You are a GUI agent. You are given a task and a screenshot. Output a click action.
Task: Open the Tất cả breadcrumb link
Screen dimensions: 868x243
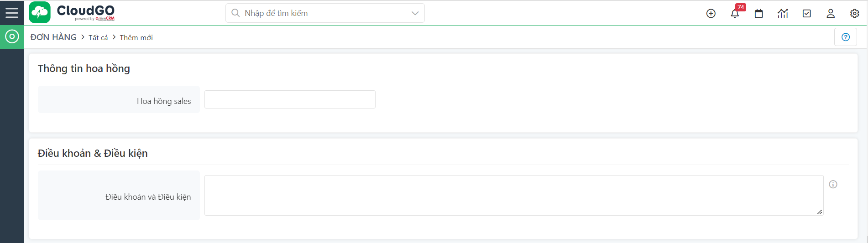(98, 38)
